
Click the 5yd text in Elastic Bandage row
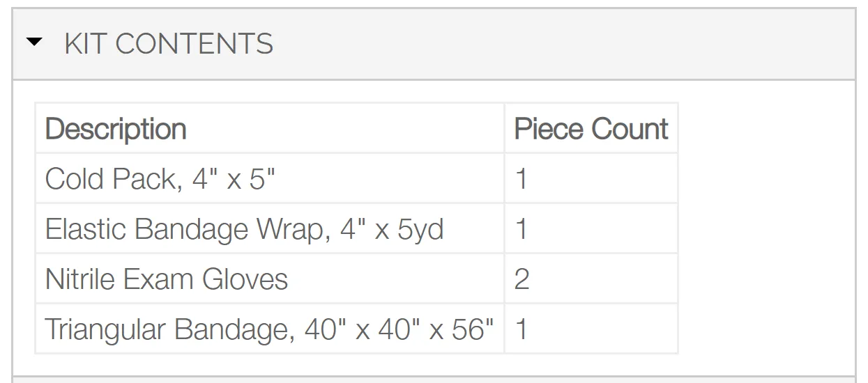point(420,230)
